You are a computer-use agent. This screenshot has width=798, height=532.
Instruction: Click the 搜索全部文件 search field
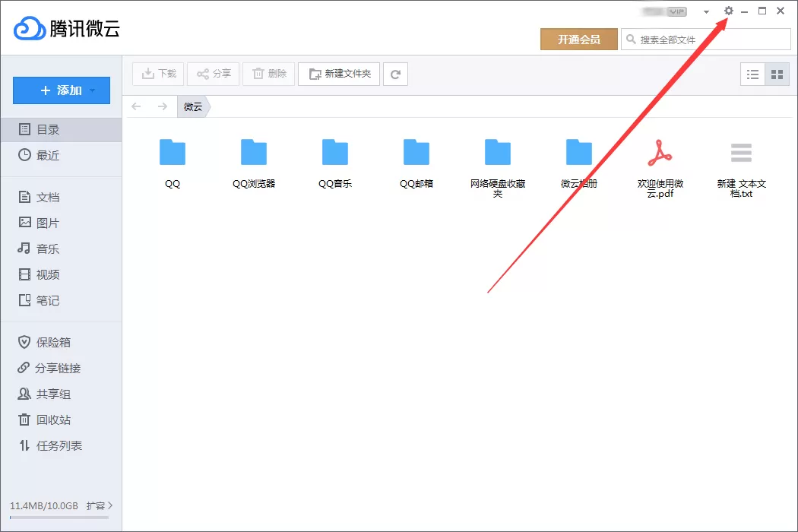(x=706, y=40)
